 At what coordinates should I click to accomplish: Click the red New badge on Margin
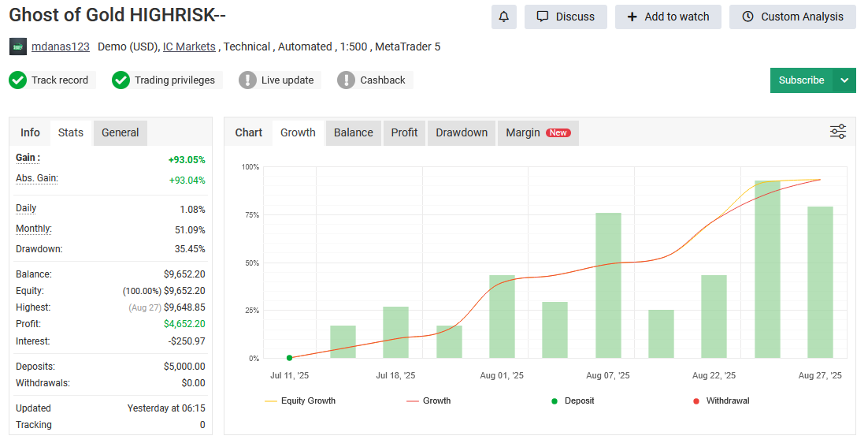point(558,133)
